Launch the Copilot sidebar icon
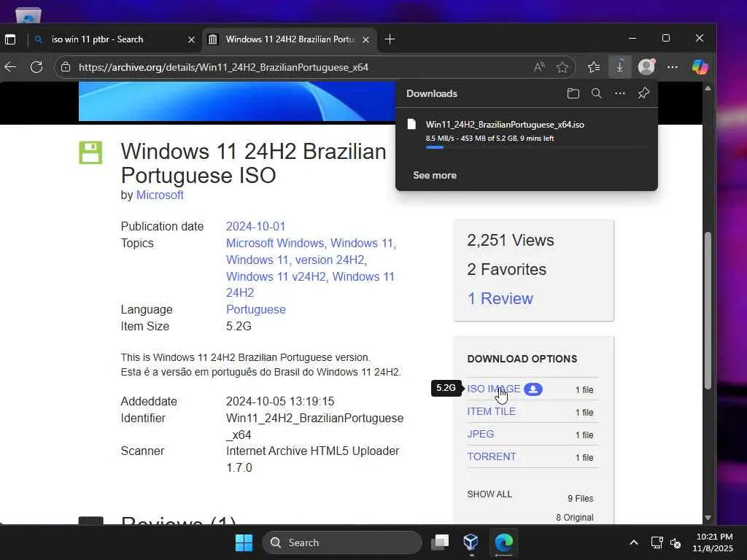Screen dimensions: 747x560 pyautogui.click(x=700, y=66)
